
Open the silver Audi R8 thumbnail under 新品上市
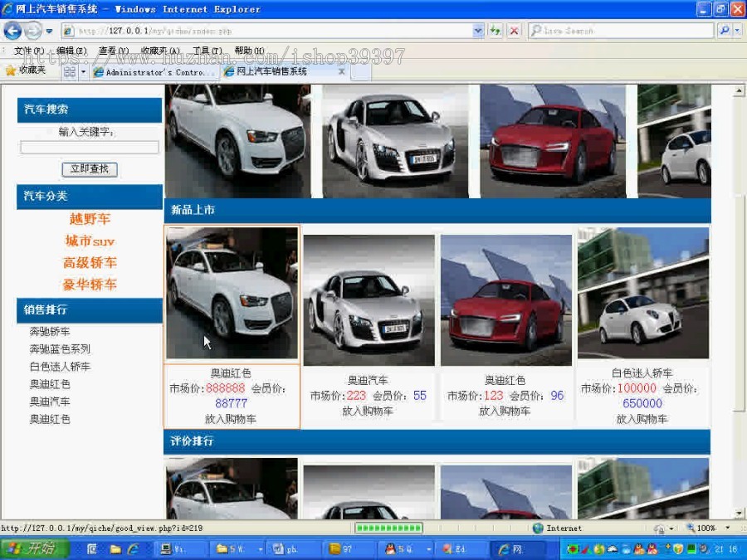click(x=369, y=300)
